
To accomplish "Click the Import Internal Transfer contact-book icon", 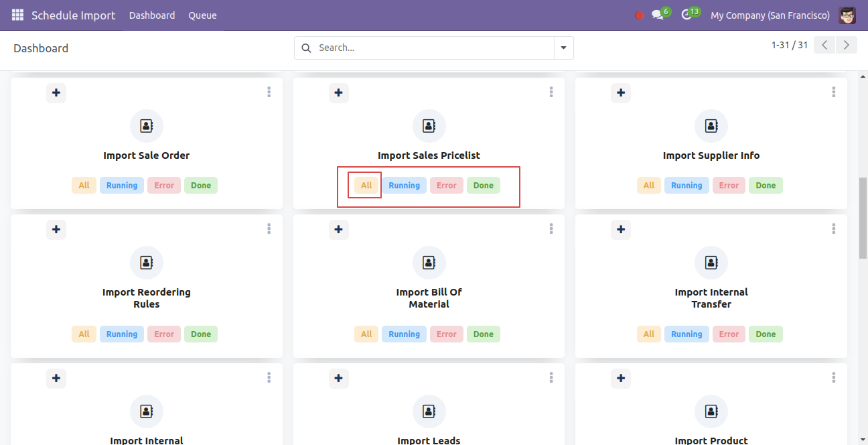I will [x=711, y=263].
